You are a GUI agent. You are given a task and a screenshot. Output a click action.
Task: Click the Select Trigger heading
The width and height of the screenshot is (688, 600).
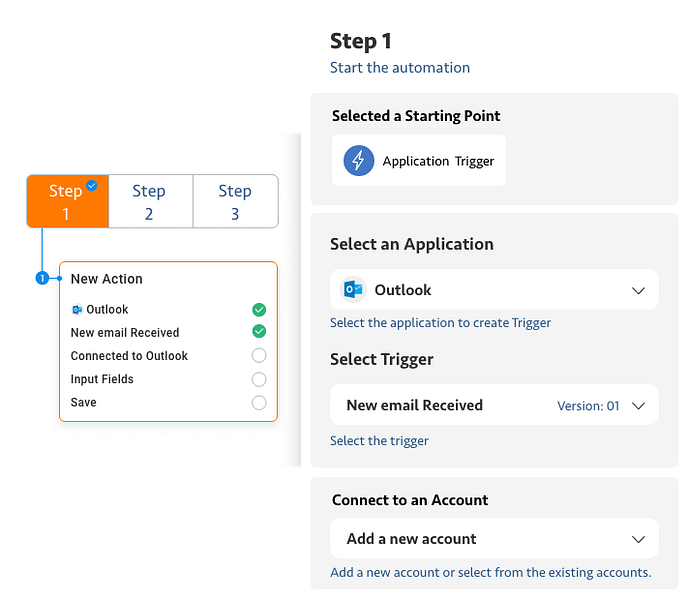pyautogui.click(x=382, y=359)
